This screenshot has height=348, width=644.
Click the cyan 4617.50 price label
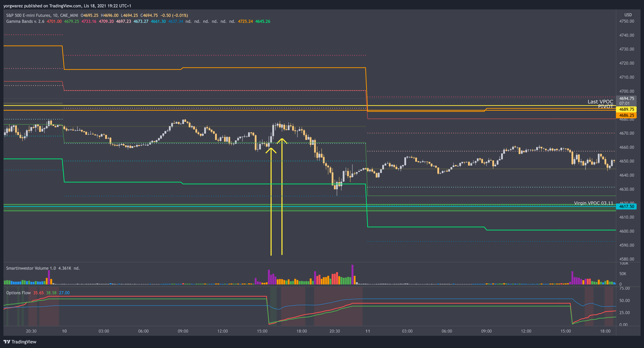[x=626, y=206]
